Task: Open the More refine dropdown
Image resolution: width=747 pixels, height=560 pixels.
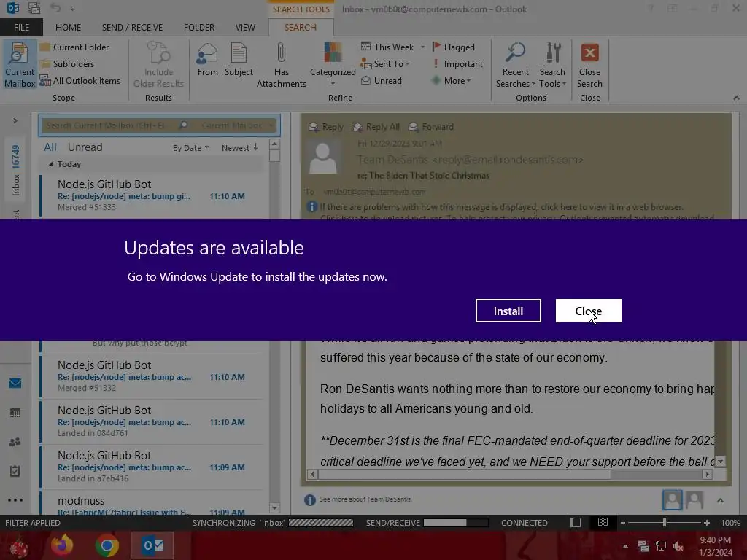Action: point(451,80)
